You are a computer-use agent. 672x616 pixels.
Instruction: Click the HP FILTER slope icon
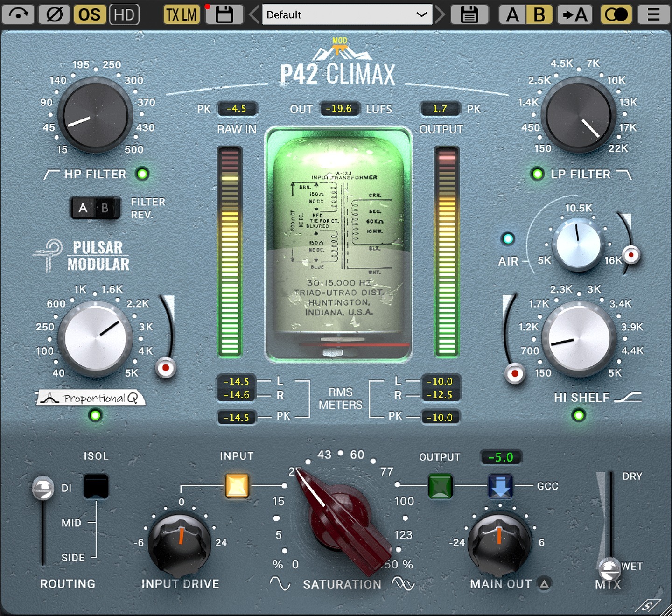click(51, 174)
